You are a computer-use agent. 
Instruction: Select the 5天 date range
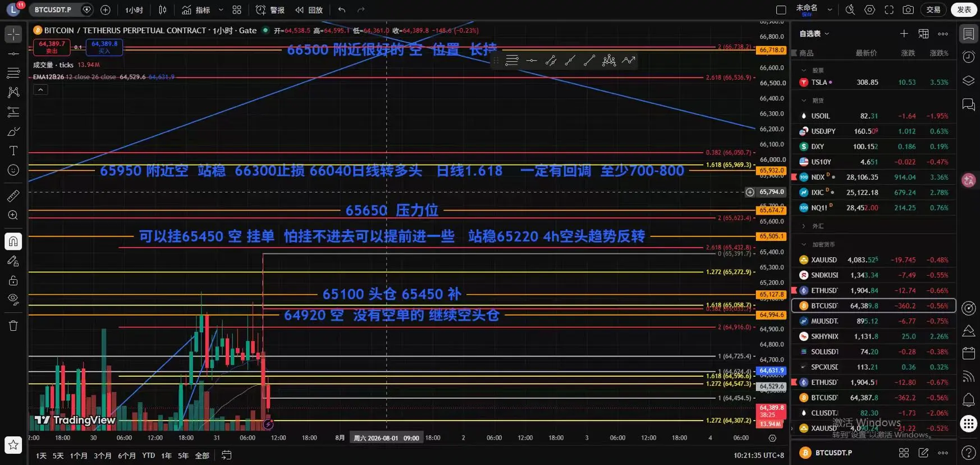click(58, 455)
